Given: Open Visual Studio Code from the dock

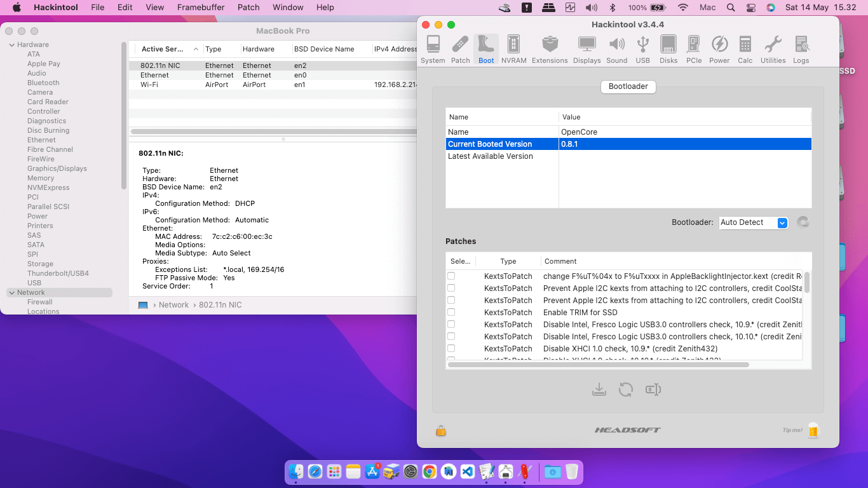Looking at the screenshot, I should [468, 471].
